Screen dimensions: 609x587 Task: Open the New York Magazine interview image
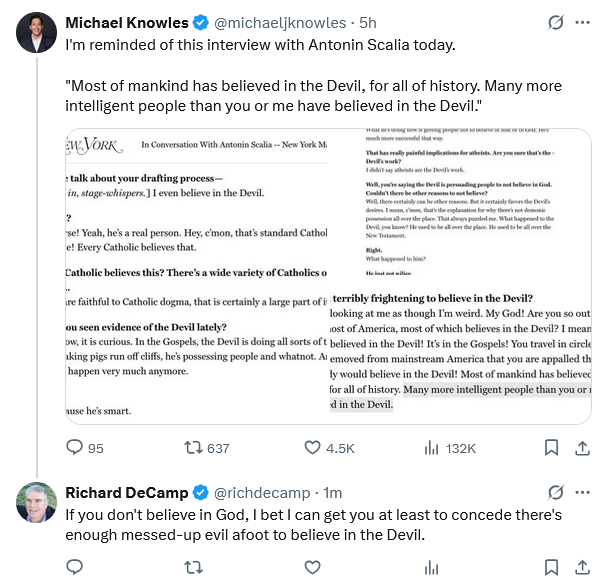tap(328, 276)
